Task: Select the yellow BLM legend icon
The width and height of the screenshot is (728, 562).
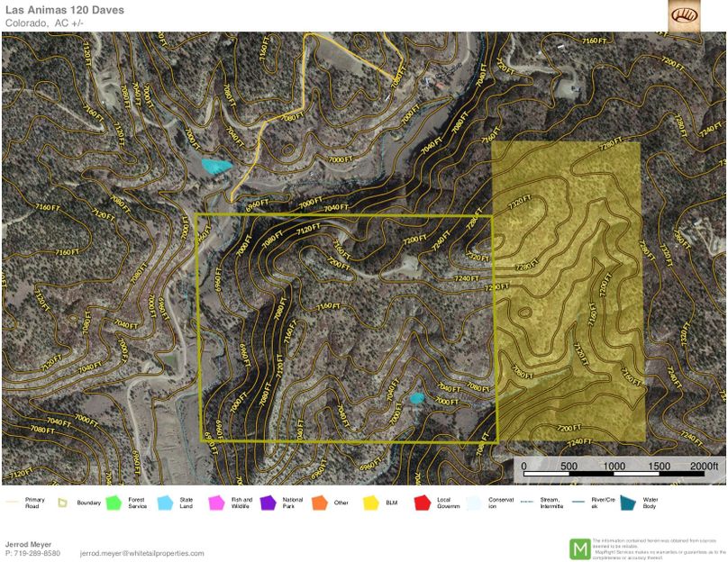Action: click(x=370, y=503)
